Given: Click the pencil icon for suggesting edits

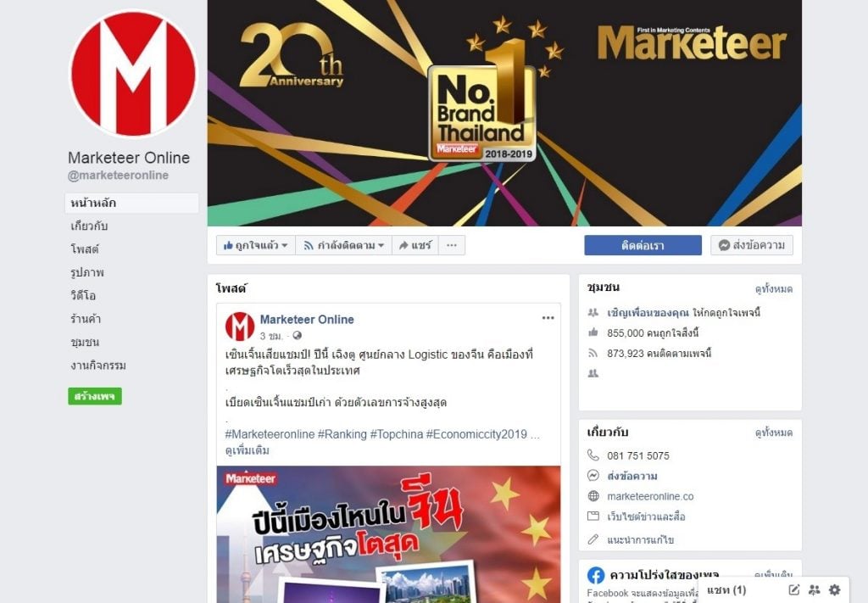Looking at the screenshot, I should (x=593, y=539).
